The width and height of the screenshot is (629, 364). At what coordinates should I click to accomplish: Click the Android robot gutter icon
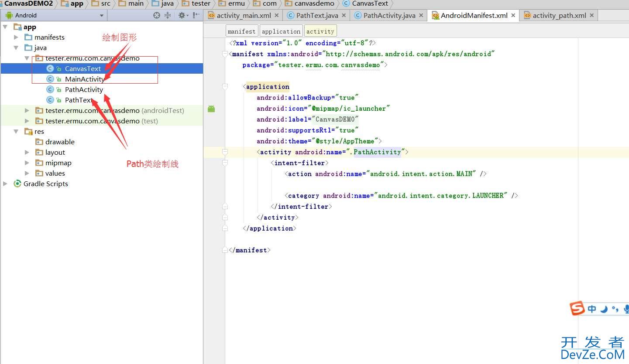pyautogui.click(x=211, y=109)
